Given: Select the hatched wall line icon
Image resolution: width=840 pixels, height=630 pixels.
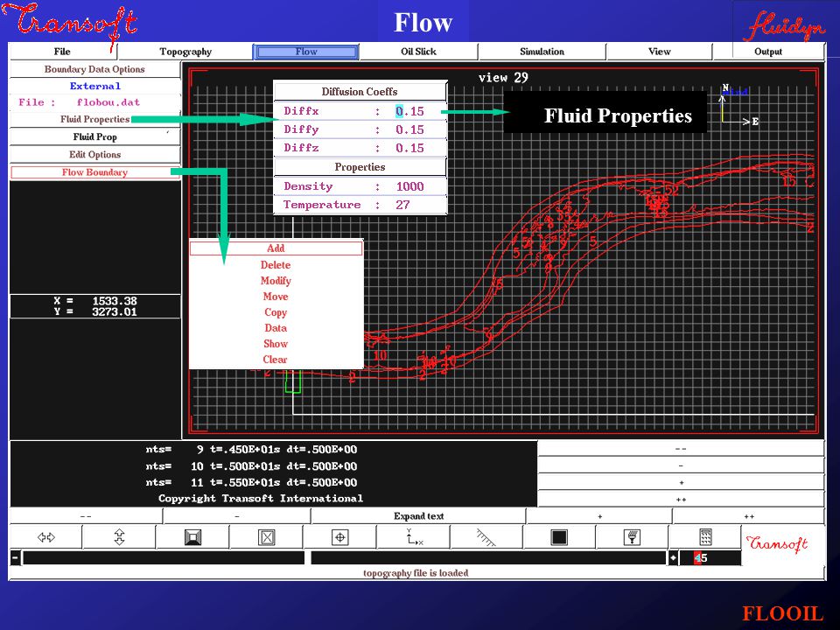Looking at the screenshot, I should coord(486,536).
